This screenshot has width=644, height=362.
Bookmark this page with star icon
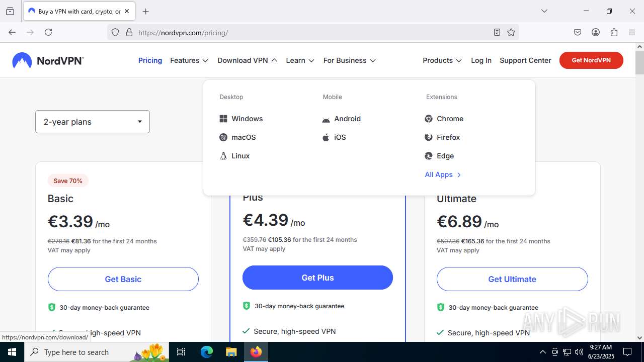coord(511,32)
